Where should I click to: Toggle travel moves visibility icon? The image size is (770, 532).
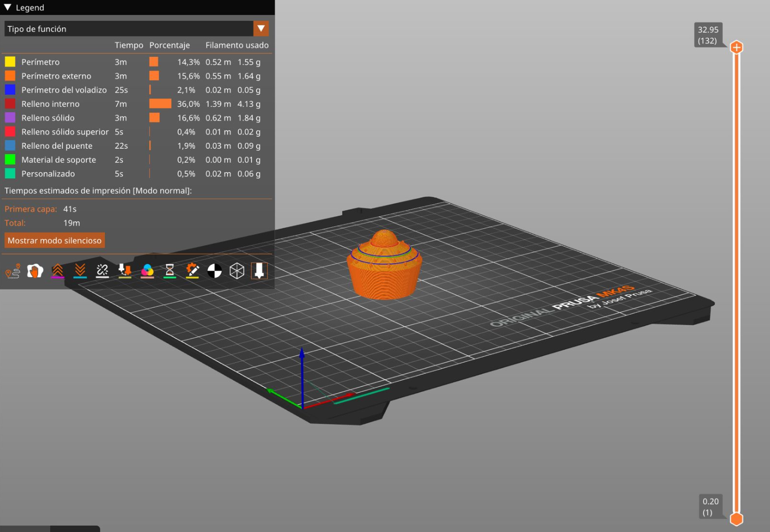(13, 271)
